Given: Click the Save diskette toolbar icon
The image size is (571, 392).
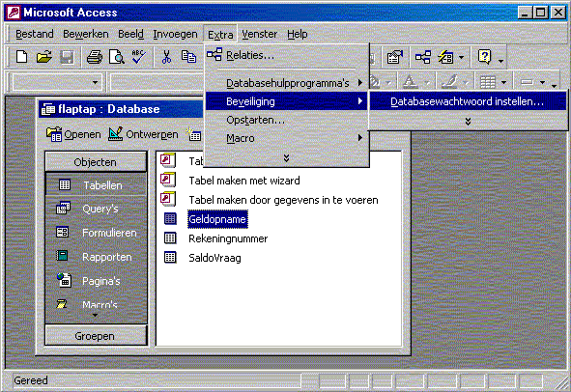Looking at the screenshot, I should coord(67,57).
